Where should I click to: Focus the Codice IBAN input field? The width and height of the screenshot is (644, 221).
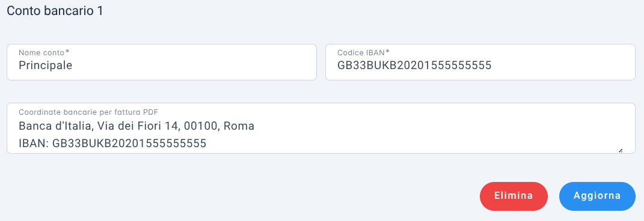[480, 62]
